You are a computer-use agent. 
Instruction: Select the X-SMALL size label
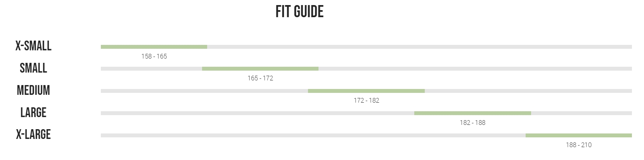tap(33, 46)
